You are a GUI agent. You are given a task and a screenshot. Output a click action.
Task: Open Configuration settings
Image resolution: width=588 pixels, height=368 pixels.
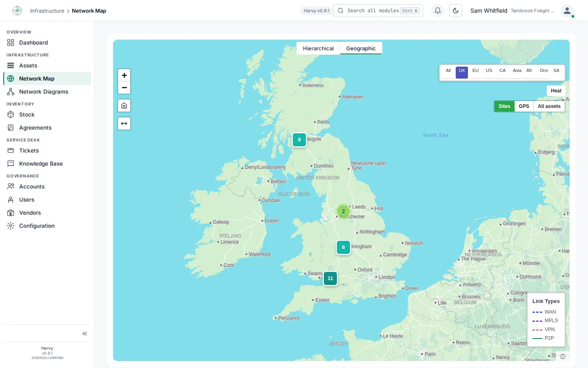47,226
